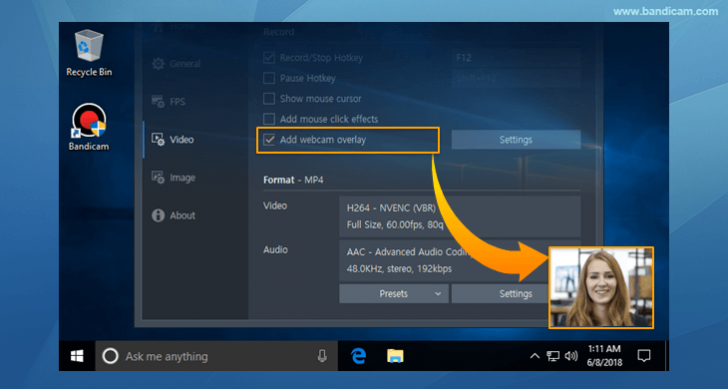This screenshot has height=389, width=728.
Task: Open the volume tray icon
Action: 571,356
